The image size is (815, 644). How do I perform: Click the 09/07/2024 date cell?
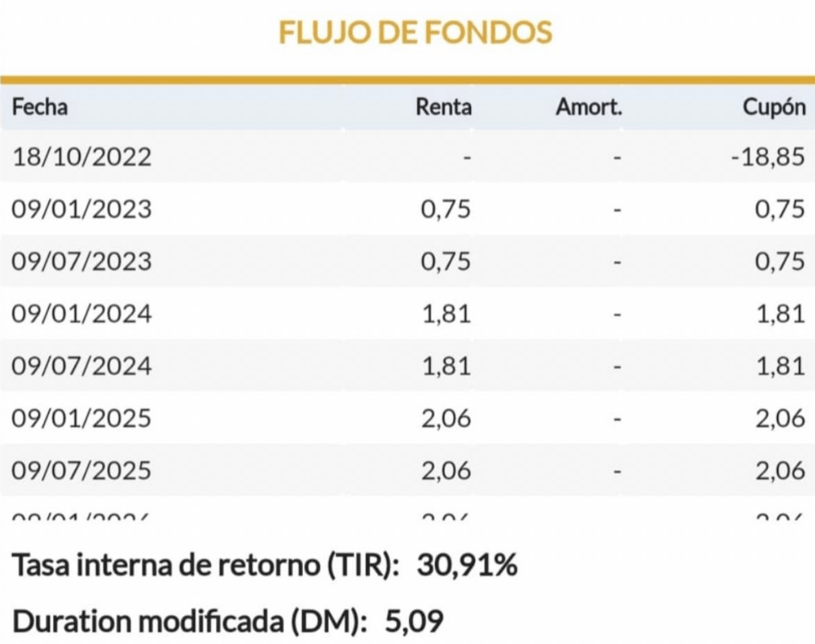coord(81,366)
